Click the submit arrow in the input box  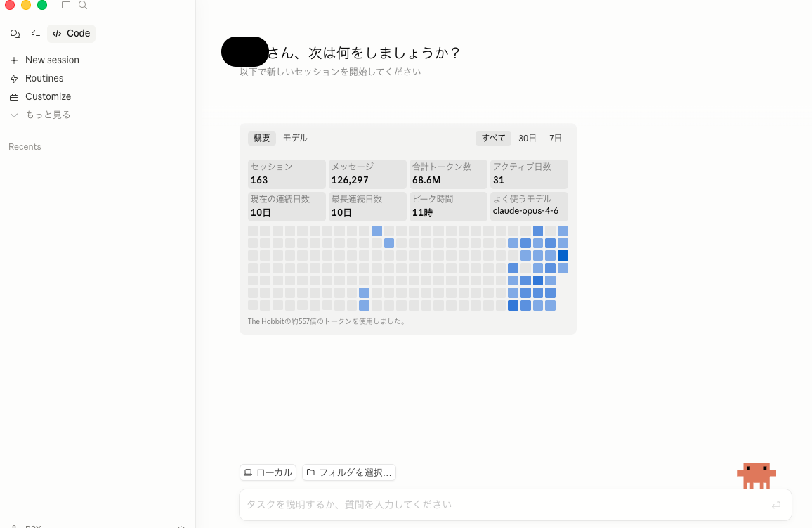776,504
